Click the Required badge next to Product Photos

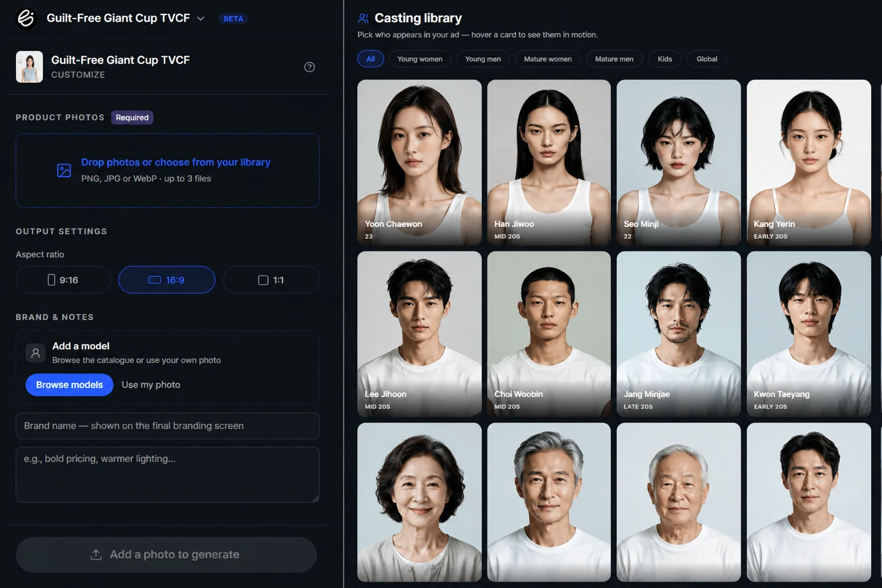(x=132, y=118)
